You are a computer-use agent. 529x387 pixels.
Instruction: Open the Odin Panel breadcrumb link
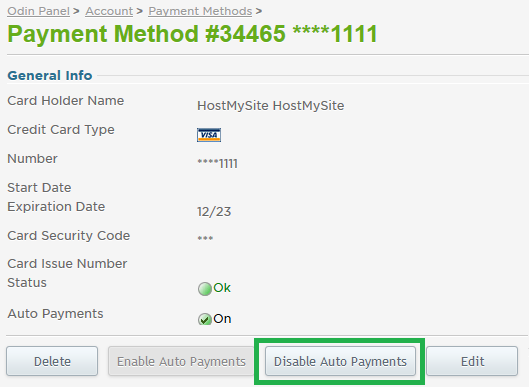pos(38,11)
